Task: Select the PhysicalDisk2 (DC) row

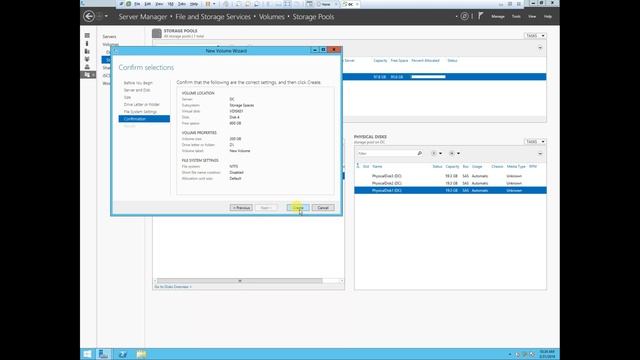Action: tap(450, 183)
